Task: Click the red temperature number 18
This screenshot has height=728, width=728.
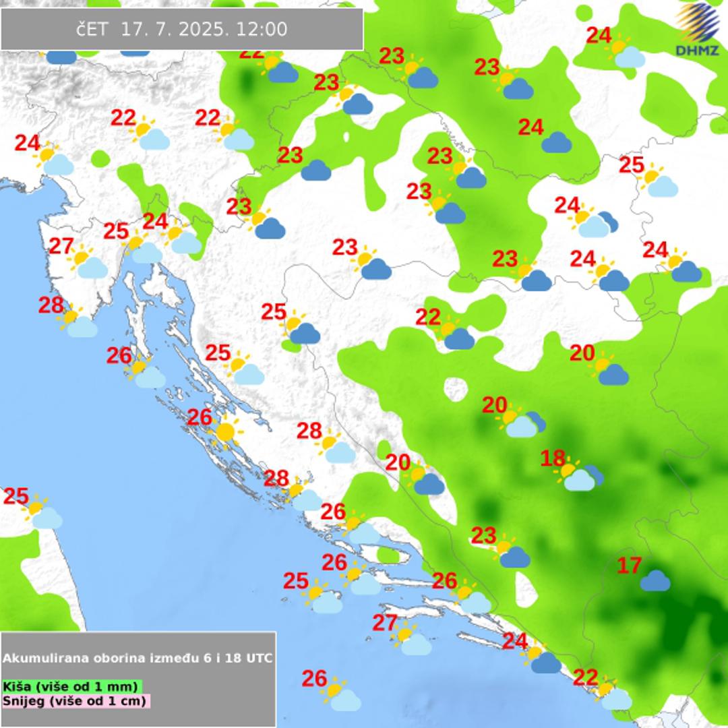Action: (x=553, y=459)
